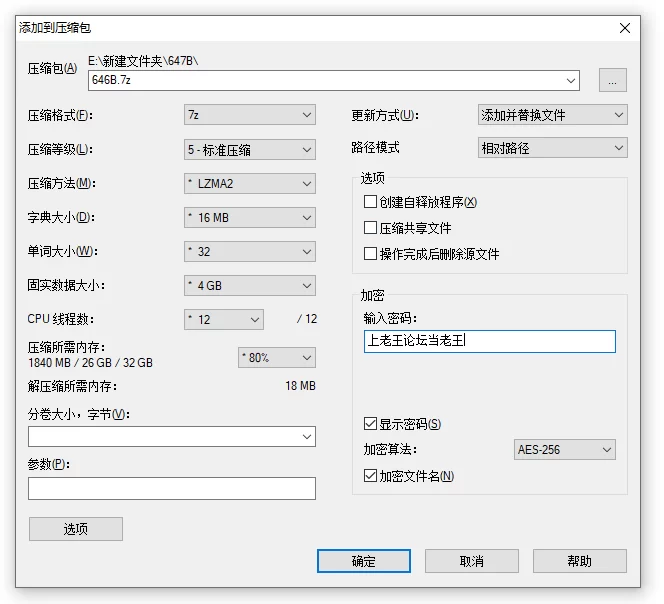Viewport: 664px width, 604px height.
Task: Click the 选项 (Options) button
Action: 76,529
